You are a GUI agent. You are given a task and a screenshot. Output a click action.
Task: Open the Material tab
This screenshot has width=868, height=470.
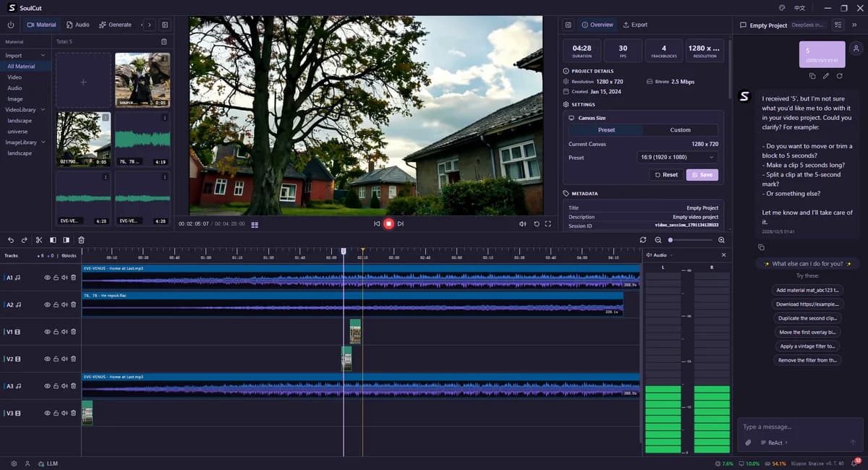click(x=41, y=25)
